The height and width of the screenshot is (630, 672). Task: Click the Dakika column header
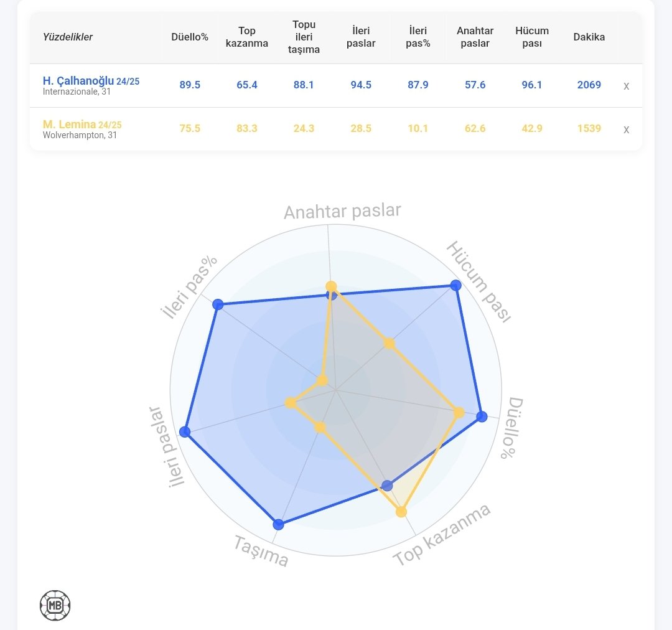pyautogui.click(x=589, y=37)
